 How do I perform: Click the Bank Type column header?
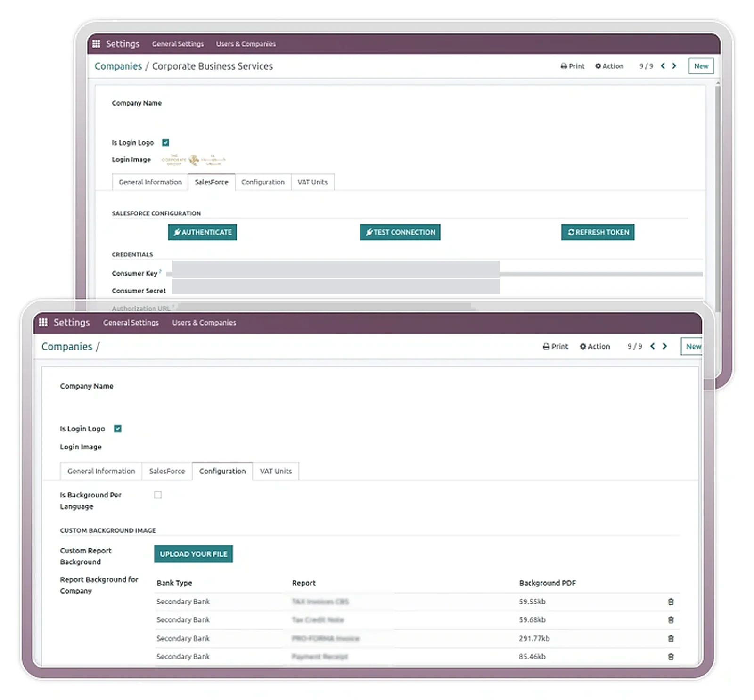pyautogui.click(x=174, y=583)
